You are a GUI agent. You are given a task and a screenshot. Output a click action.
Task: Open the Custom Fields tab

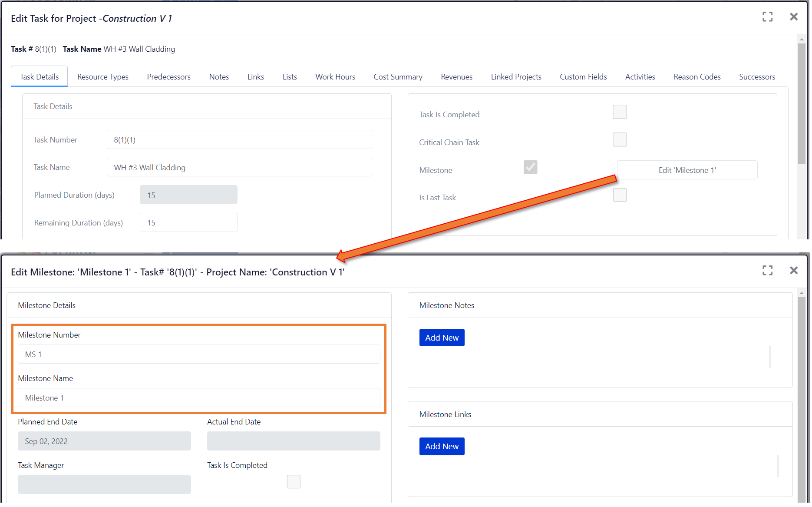(583, 76)
